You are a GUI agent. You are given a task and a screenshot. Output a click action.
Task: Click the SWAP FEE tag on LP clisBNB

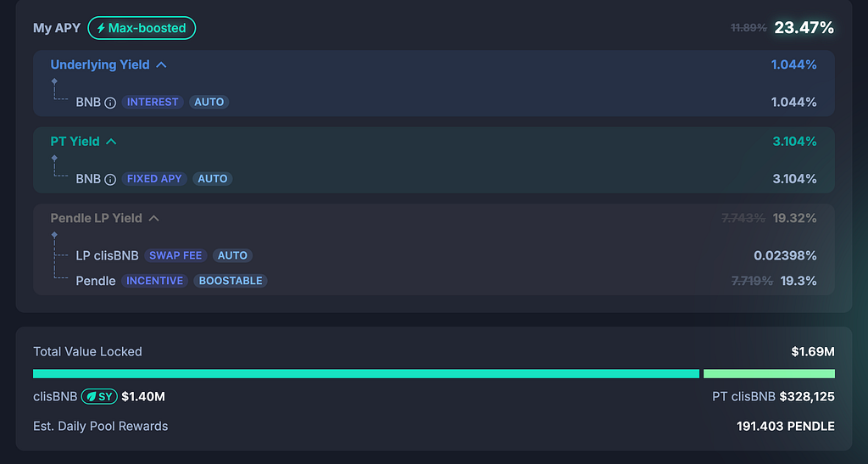[175, 255]
